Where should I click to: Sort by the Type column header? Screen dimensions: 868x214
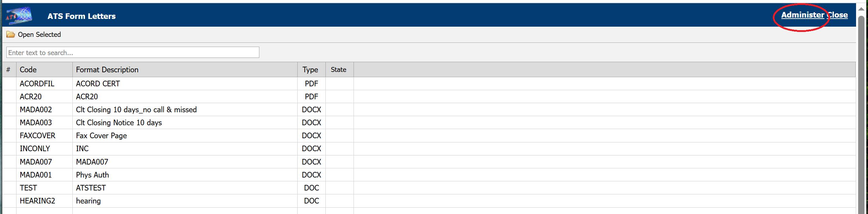tap(310, 70)
